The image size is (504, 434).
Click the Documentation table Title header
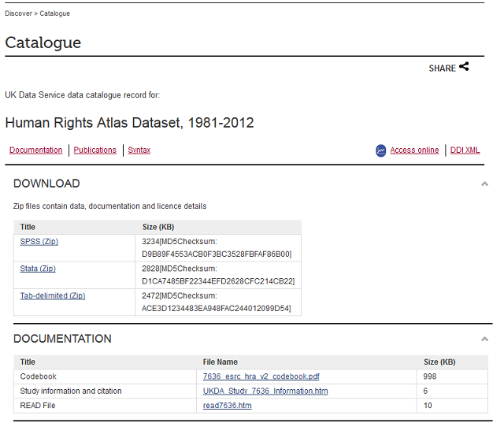tap(28, 362)
